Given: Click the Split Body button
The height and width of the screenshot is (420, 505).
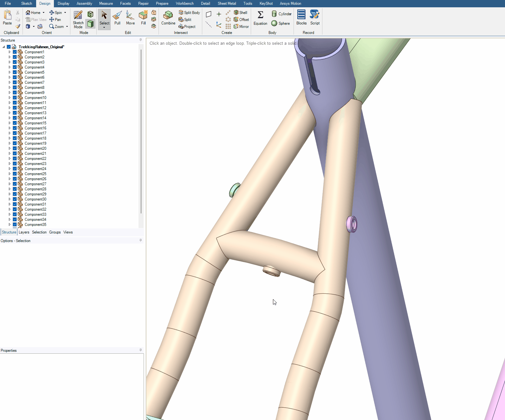Looking at the screenshot, I should (x=189, y=13).
